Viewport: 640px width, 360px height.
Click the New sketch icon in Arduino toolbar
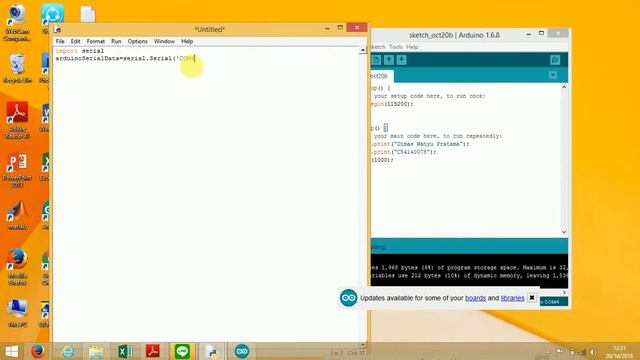tap(376, 60)
